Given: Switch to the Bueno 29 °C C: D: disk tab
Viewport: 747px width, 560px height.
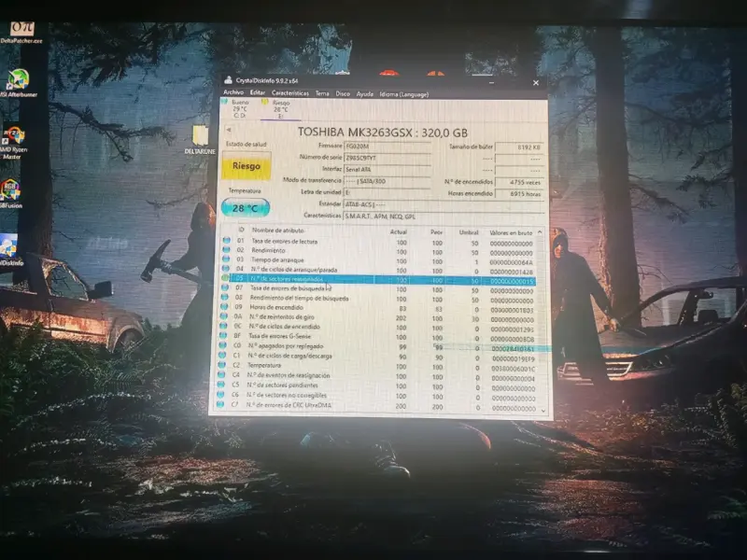Looking at the screenshot, I should [x=236, y=108].
